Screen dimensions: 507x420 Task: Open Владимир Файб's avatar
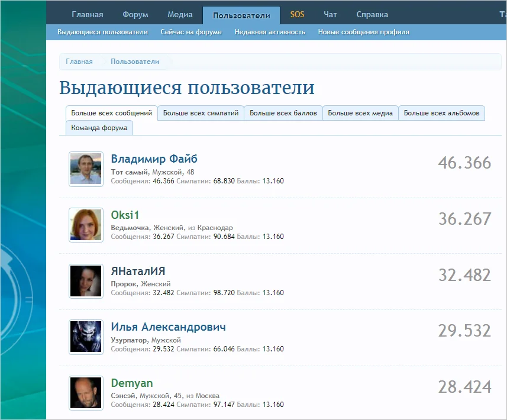click(86, 169)
